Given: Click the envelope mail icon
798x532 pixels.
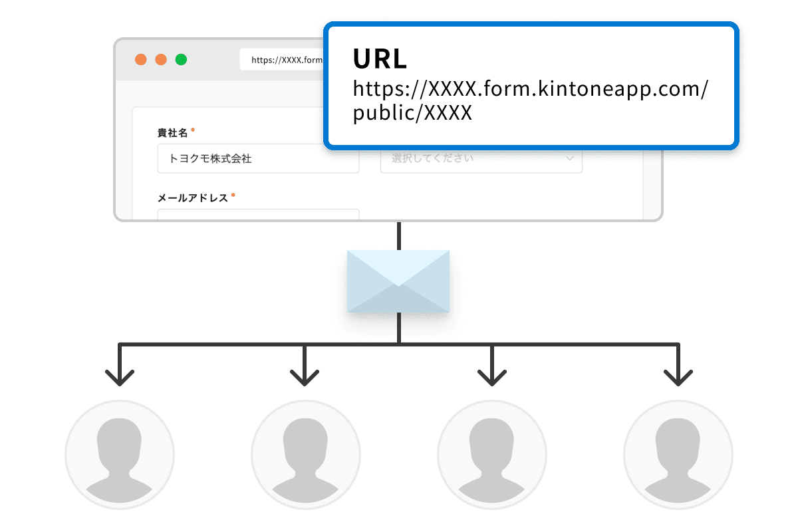Looking at the screenshot, I should pyautogui.click(x=398, y=280).
